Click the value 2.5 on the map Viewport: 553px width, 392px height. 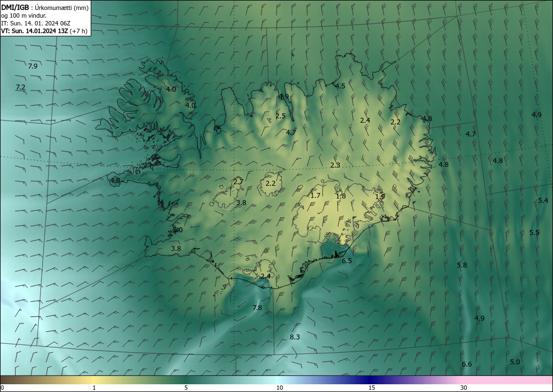point(280,116)
